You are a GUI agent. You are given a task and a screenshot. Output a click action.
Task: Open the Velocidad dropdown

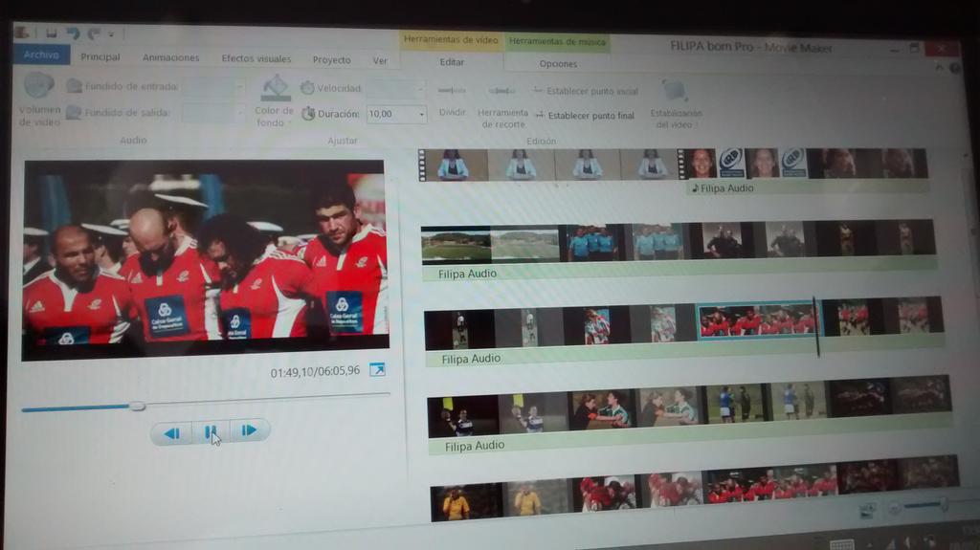point(395,89)
